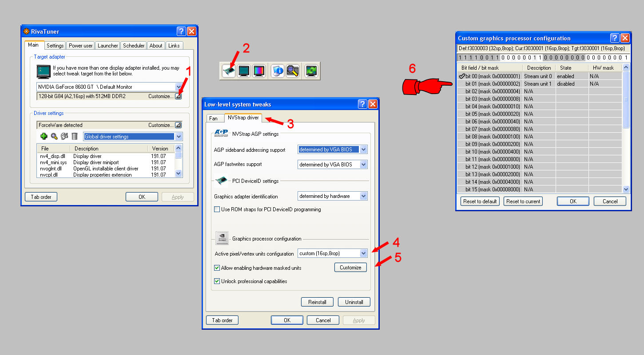Screen dimensions: 644x355
Task: Select the nvoglnt.dll row
Action: point(106,169)
